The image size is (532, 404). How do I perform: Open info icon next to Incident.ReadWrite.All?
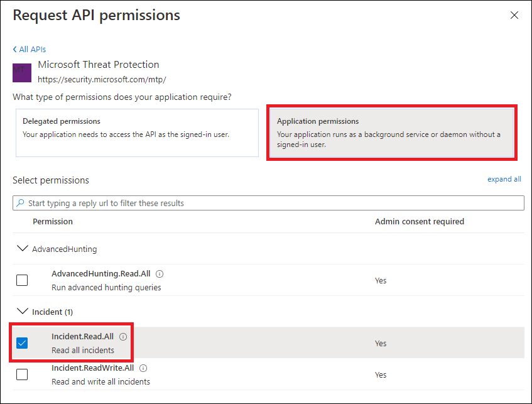pyautogui.click(x=143, y=368)
